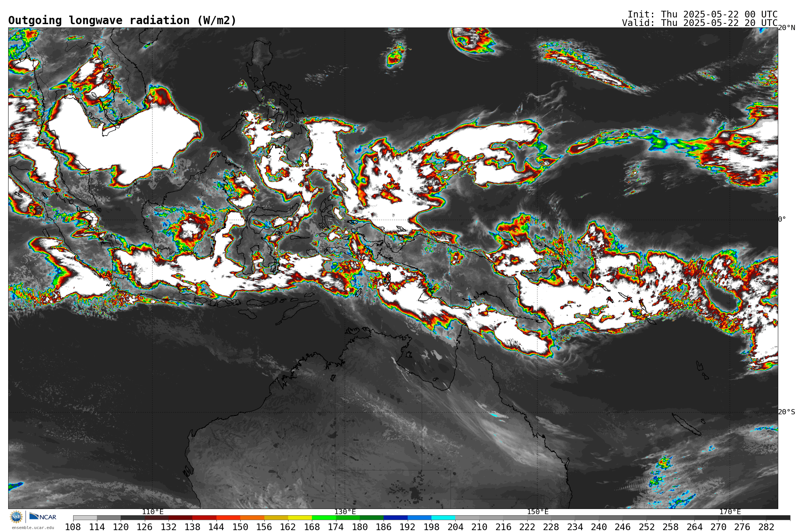Click the 216 colorbar value
This screenshot has height=532, width=802.
point(503,527)
